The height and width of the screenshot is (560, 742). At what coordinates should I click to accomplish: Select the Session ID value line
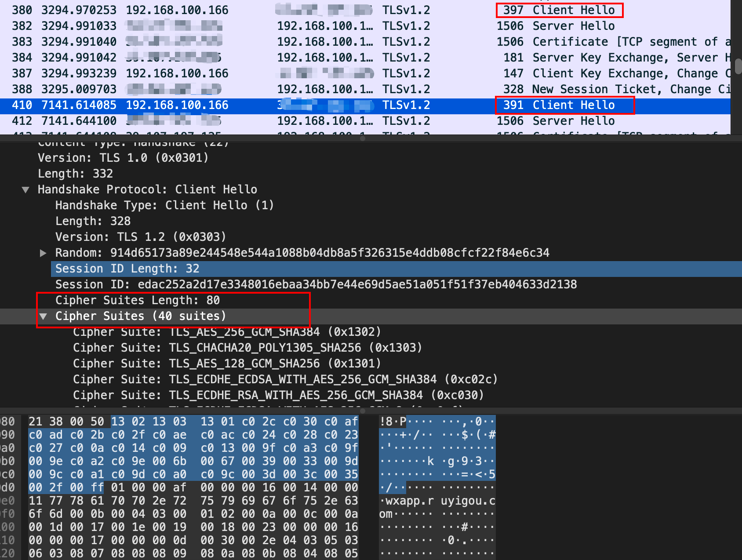[316, 284]
